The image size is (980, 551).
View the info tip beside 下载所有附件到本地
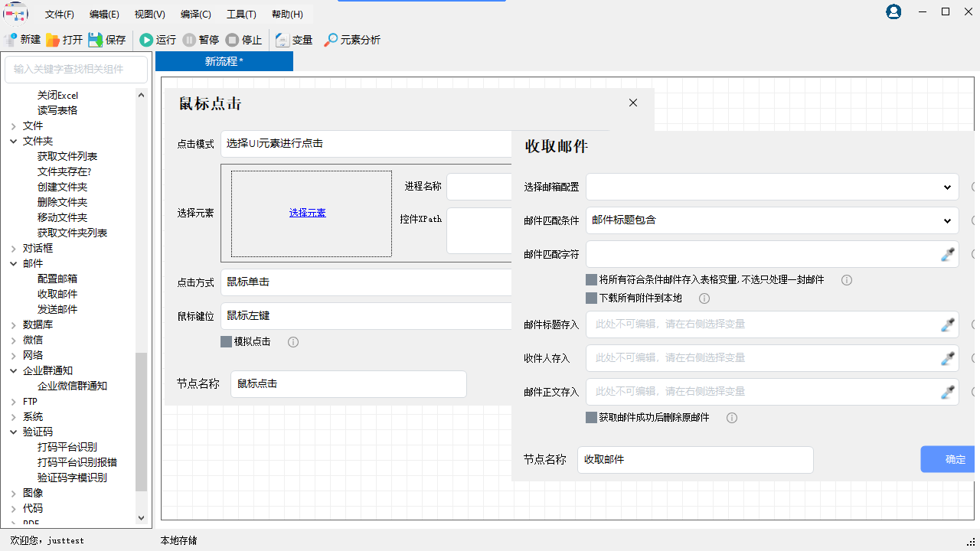click(704, 298)
